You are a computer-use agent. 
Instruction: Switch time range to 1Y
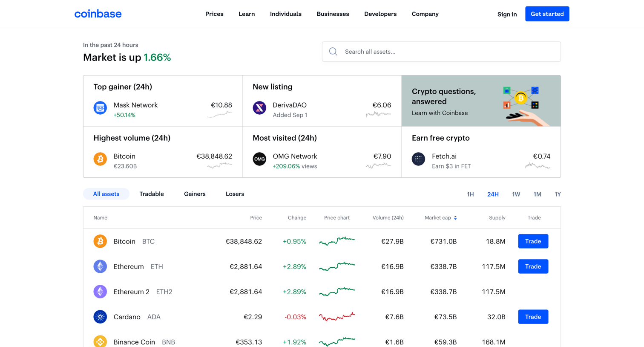tap(558, 194)
